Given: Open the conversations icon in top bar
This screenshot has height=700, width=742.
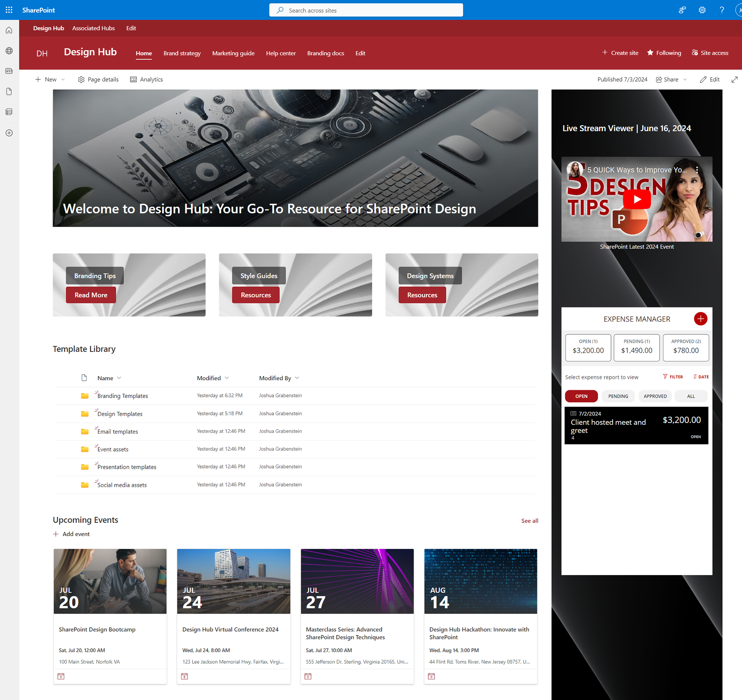Looking at the screenshot, I should pyautogui.click(x=682, y=10).
